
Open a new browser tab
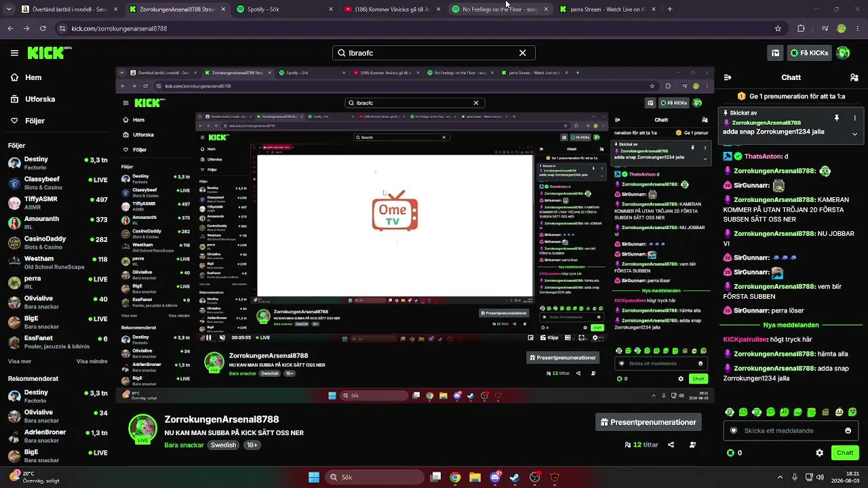tap(670, 9)
